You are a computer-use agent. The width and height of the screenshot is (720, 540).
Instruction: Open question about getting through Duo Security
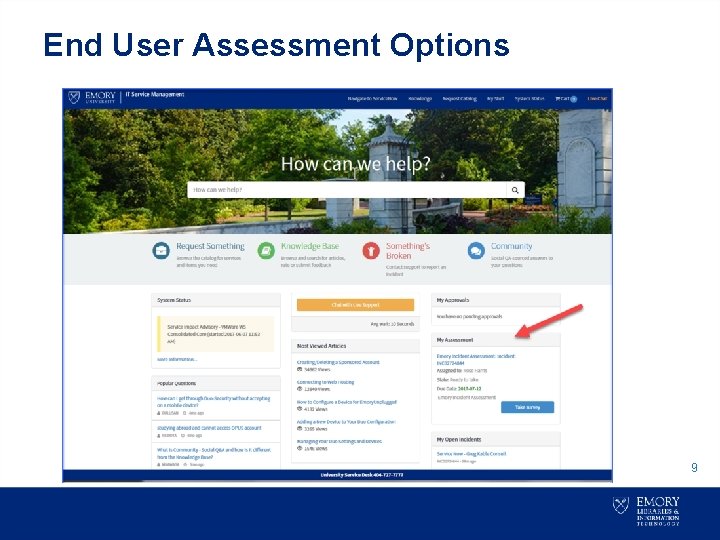(214, 402)
